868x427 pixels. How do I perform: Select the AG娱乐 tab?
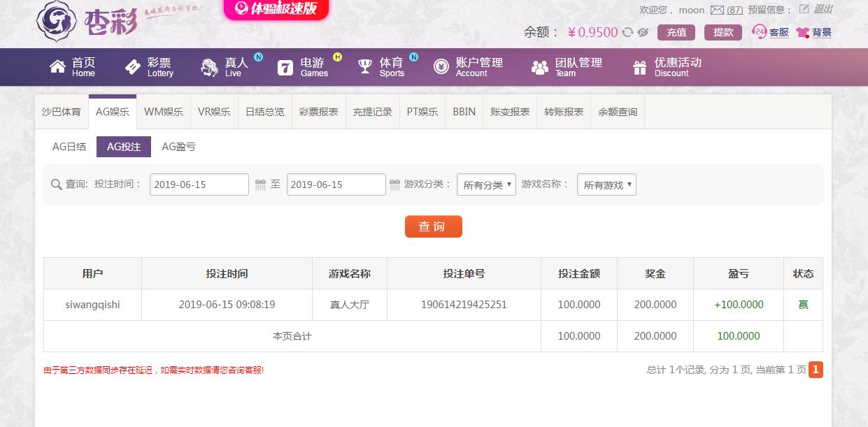point(113,112)
